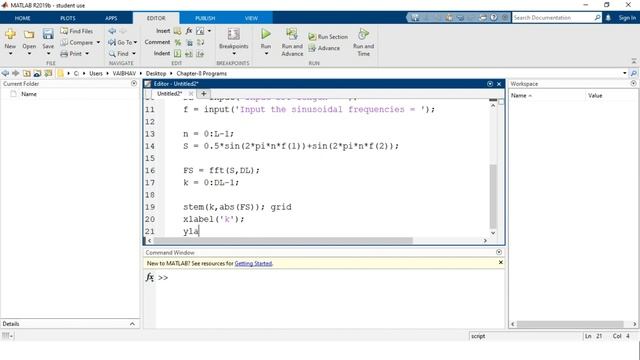
Task: Expand Print dropdown arrow
Action: (x=87, y=53)
